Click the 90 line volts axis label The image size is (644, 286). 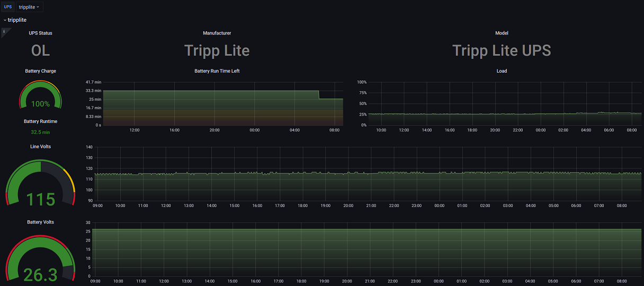(90, 201)
